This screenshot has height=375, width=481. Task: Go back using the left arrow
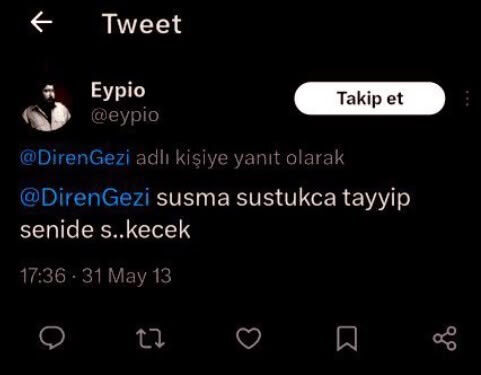41,22
